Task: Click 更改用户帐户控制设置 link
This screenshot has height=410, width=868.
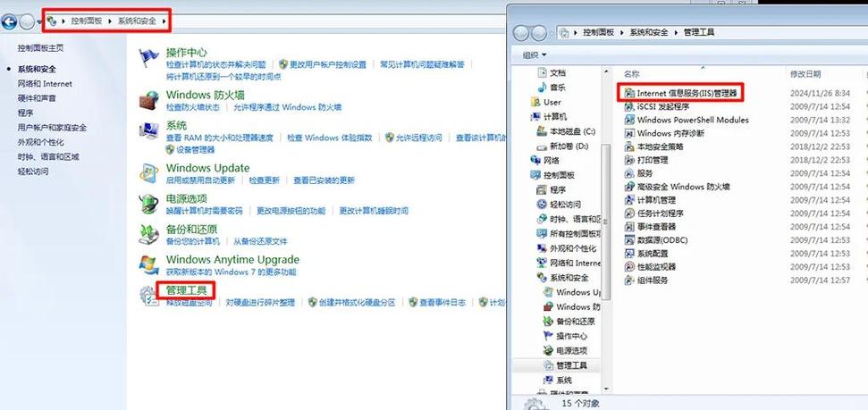Action: point(328,64)
